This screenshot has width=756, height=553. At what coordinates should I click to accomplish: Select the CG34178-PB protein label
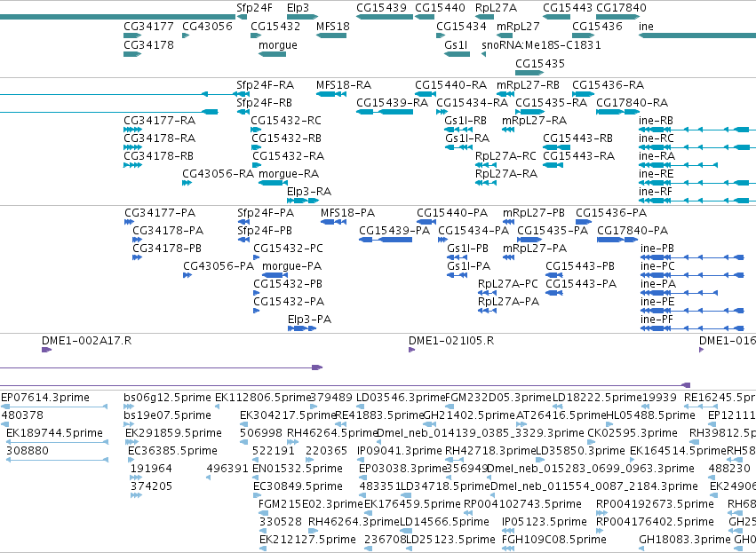[x=167, y=249]
